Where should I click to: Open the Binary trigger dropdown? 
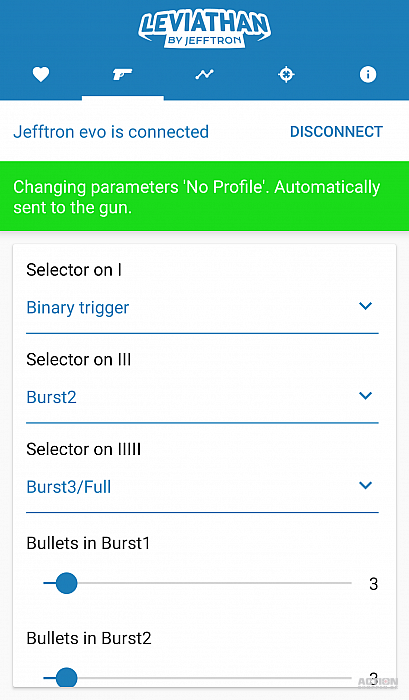tap(202, 308)
